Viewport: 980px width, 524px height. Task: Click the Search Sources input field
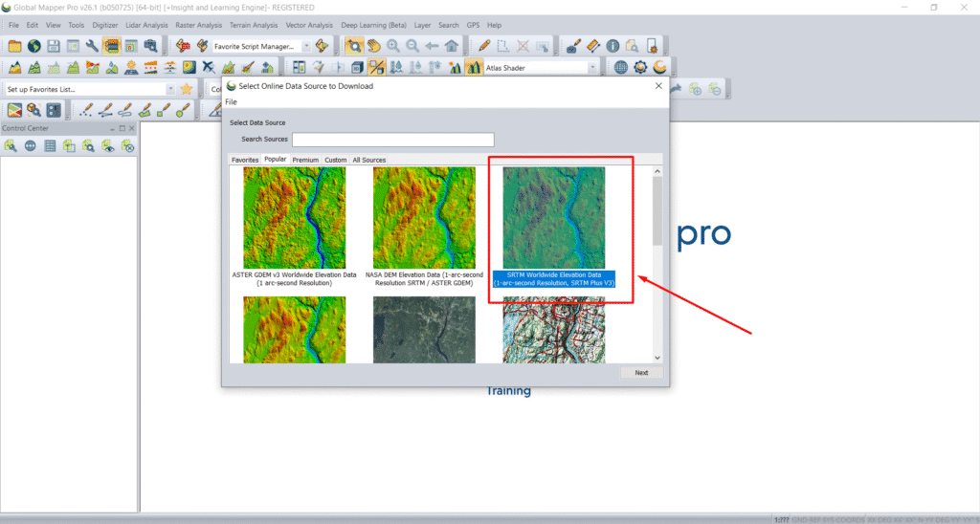393,140
